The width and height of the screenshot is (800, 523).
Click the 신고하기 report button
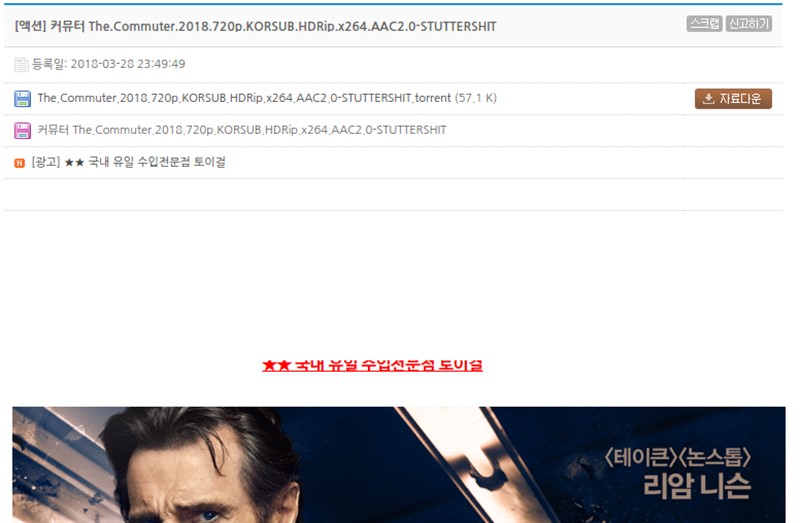tap(748, 23)
